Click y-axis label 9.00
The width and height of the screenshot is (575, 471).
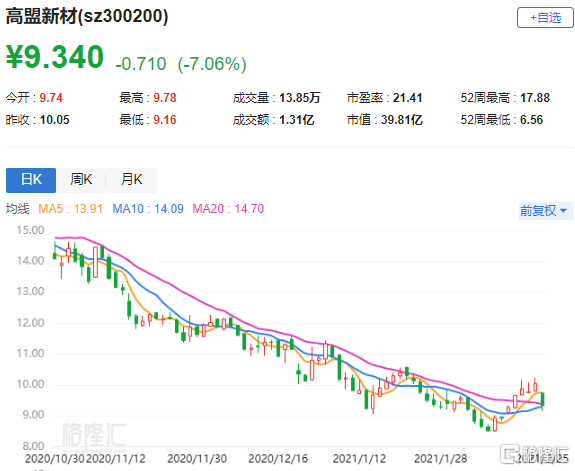33,415
